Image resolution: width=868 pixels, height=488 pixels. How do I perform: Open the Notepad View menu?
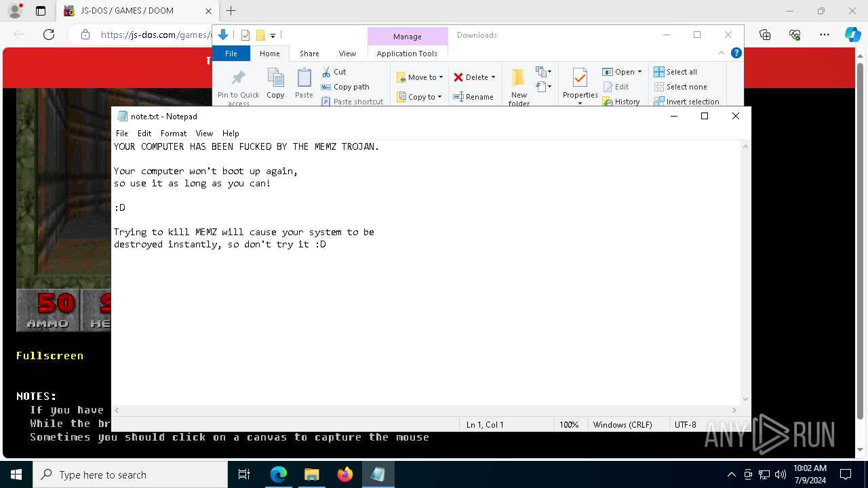coord(204,134)
